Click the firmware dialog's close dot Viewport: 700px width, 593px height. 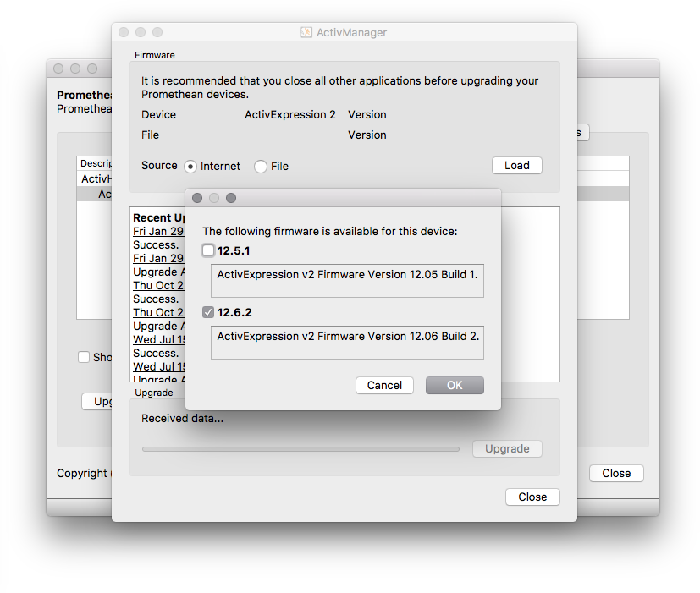click(197, 198)
